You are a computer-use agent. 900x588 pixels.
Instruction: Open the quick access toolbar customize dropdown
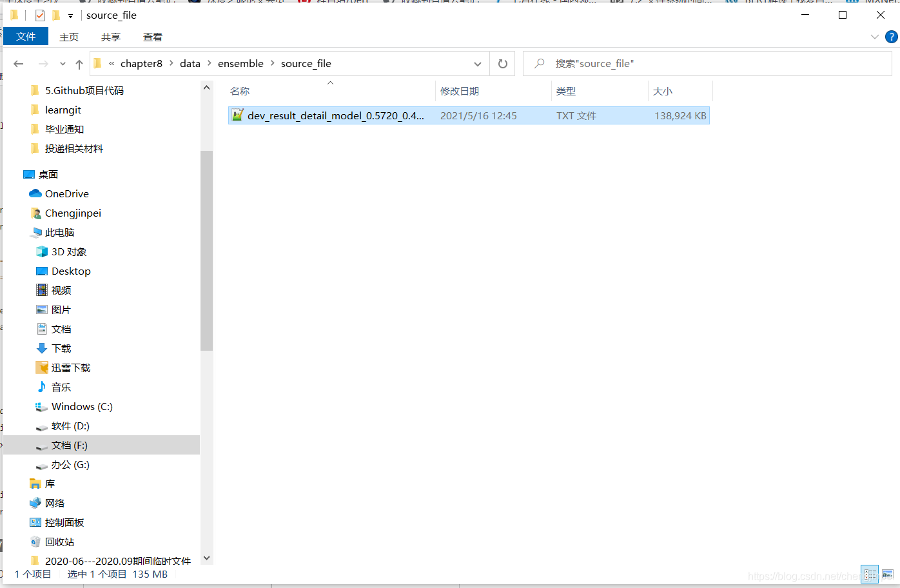point(70,15)
